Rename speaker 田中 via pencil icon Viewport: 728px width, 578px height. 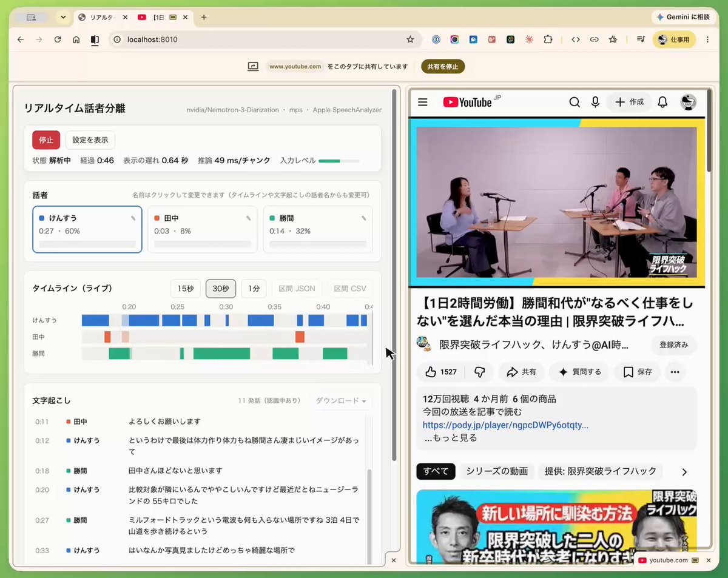coord(248,218)
